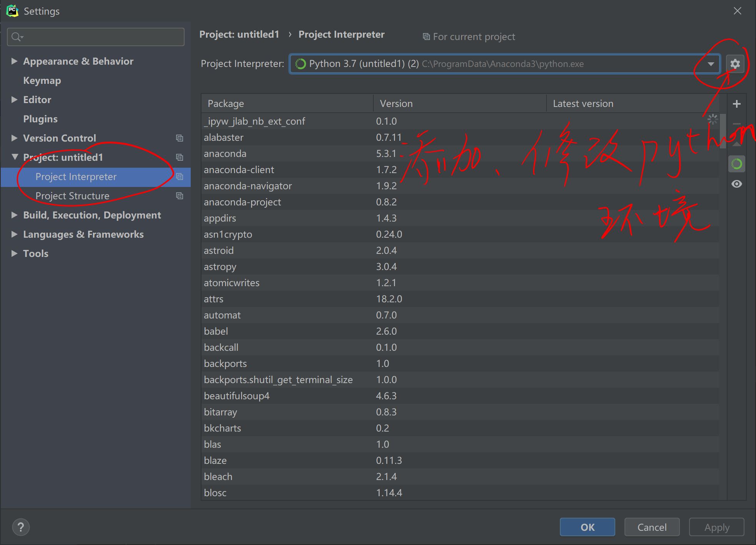756x545 pixels.
Task: Expand the Build, Execution, Deployment section
Action: click(x=14, y=215)
